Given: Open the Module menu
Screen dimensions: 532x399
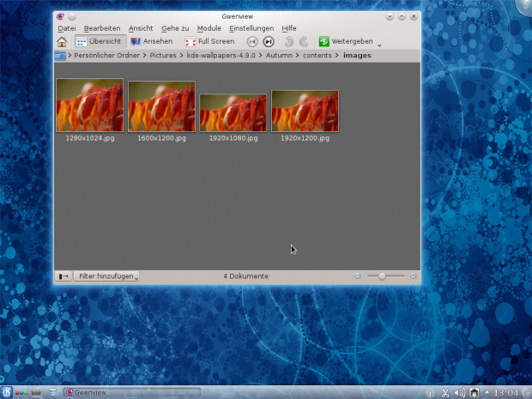Looking at the screenshot, I should click(209, 28).
